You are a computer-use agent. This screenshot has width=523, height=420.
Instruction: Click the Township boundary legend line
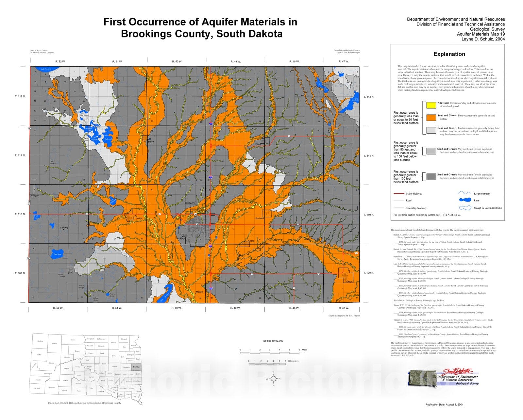tap(399, 208)
